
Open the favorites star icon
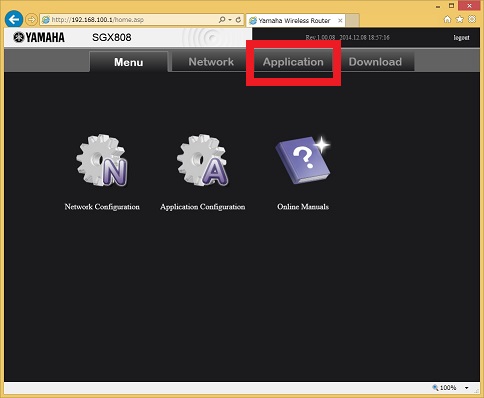click(x=460, y=19)
